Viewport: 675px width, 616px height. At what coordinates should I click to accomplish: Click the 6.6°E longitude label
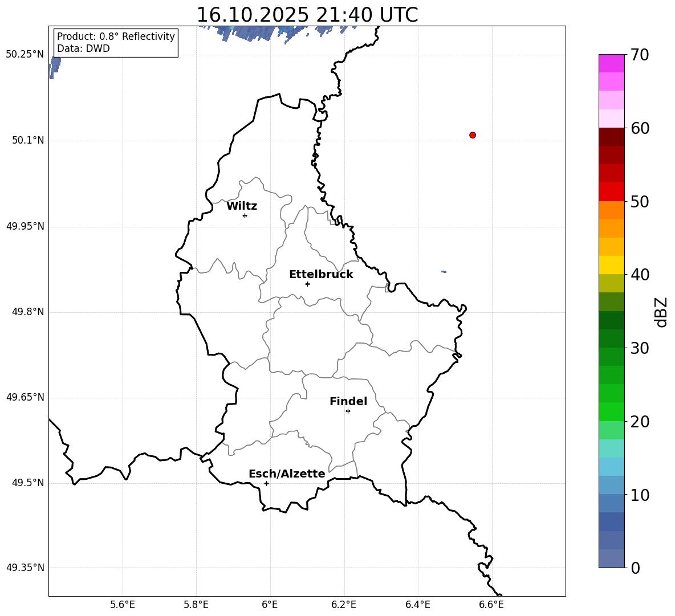(x=491, y=605)
